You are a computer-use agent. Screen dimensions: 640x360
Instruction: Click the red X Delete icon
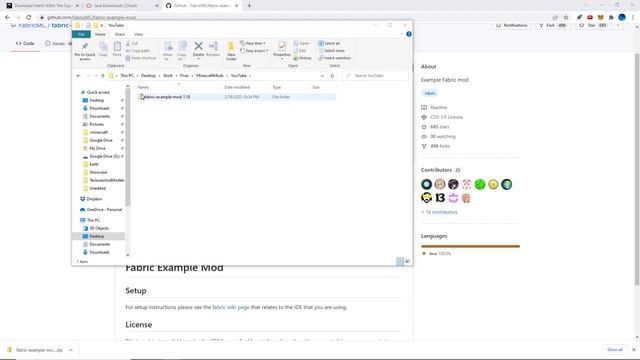point(198,46)
